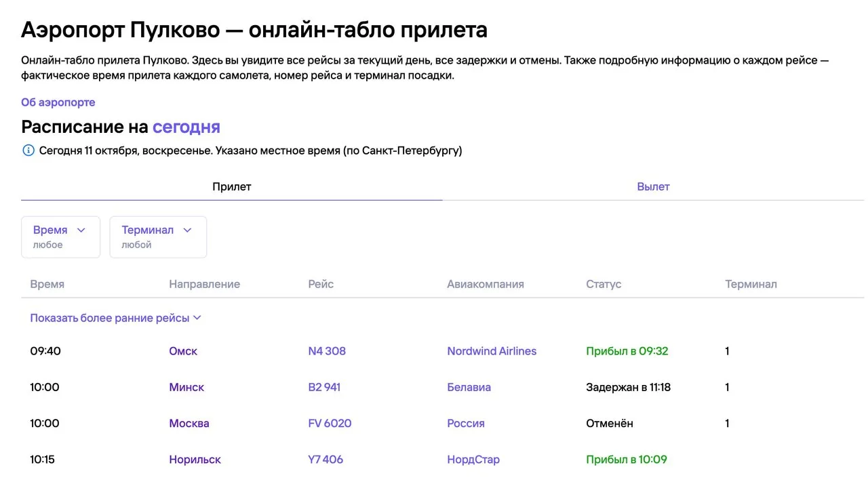Open the Nordwind Airlines link
Image resolution: width=868 pixels, height=484 pixels.
click(x=492, y=351)
